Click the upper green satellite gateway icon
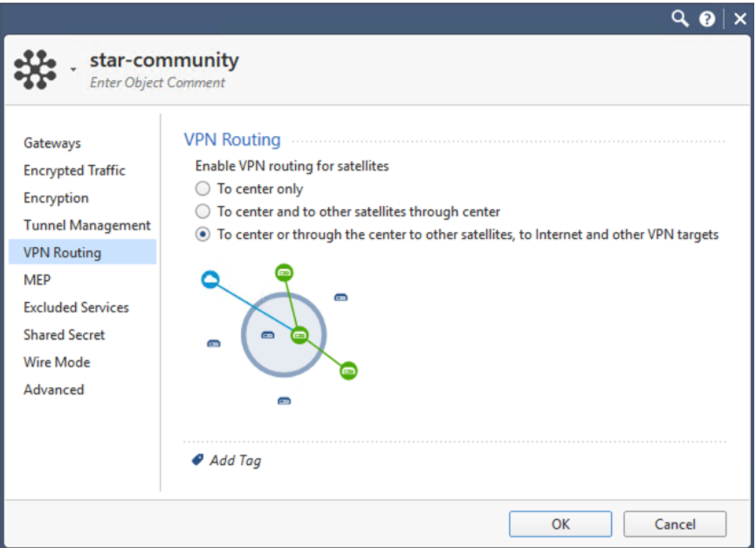756x548 pixels. (x=285, y=271)
